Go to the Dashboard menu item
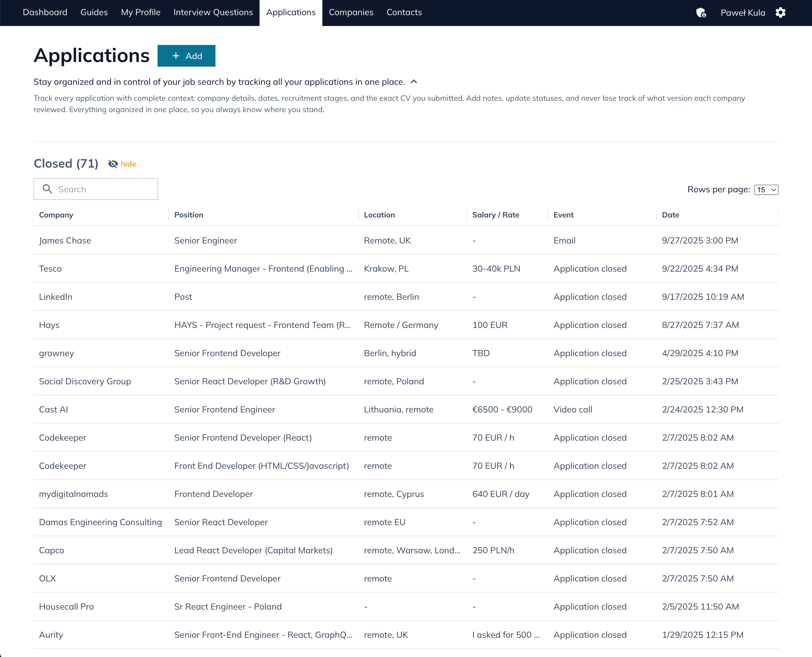This screenshot has width=812, height=657. coord(45,12)
